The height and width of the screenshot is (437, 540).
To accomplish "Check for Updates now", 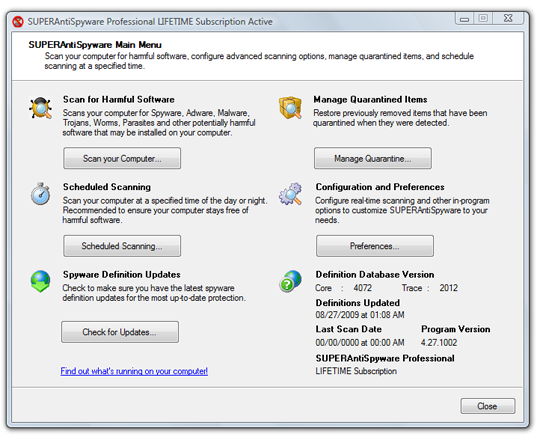I will click(120, 332).
